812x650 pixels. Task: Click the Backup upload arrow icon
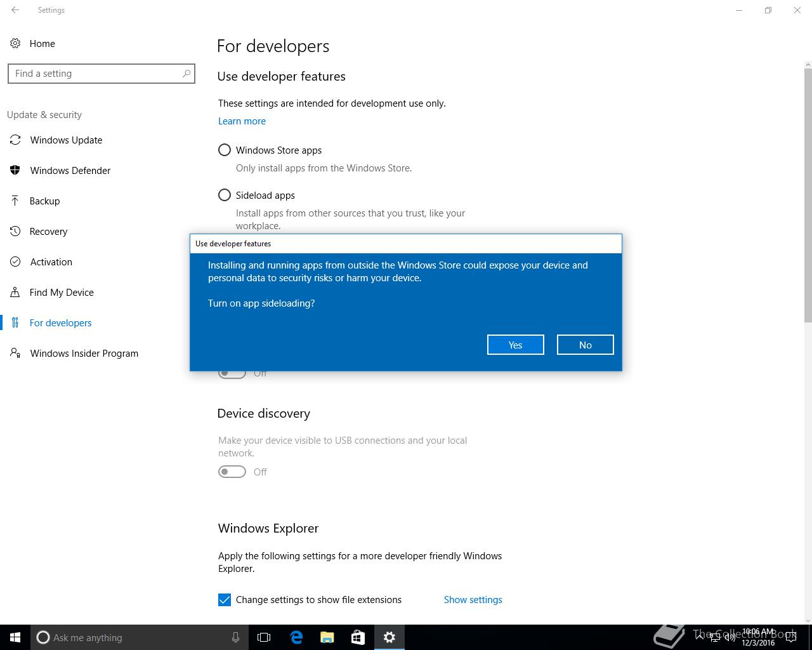[x=15, y=201]
